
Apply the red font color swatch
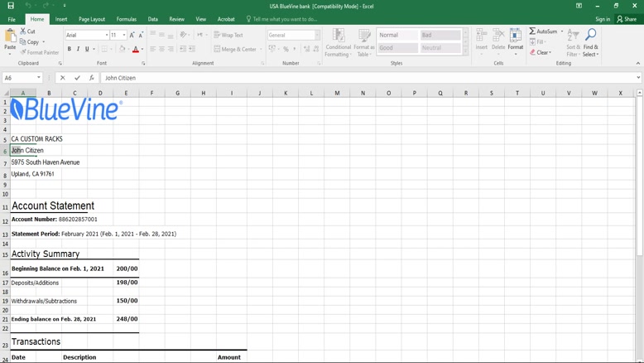(x=136, y=49)
